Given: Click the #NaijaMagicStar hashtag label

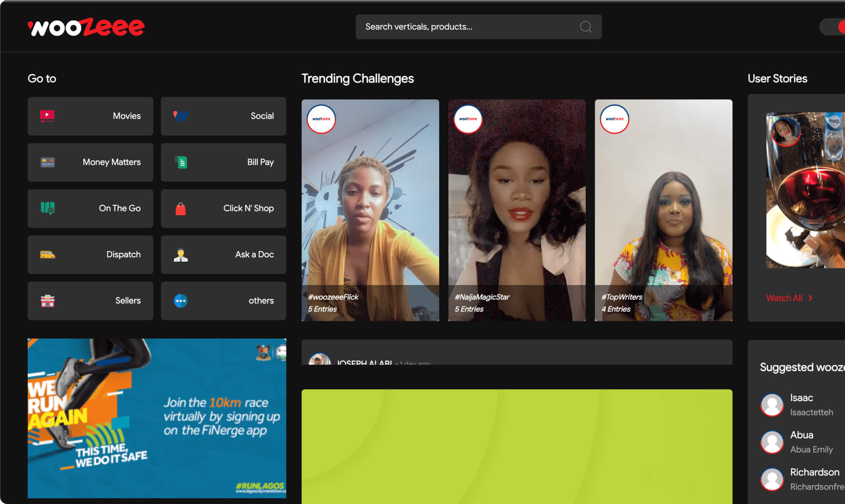Looking at the screenshot, I should (x=482, y=297).
